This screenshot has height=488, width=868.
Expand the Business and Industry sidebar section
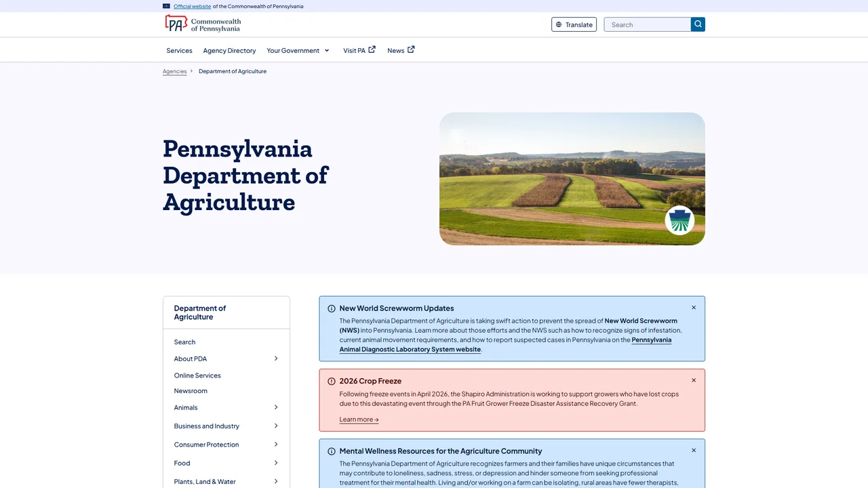point(276,426)
